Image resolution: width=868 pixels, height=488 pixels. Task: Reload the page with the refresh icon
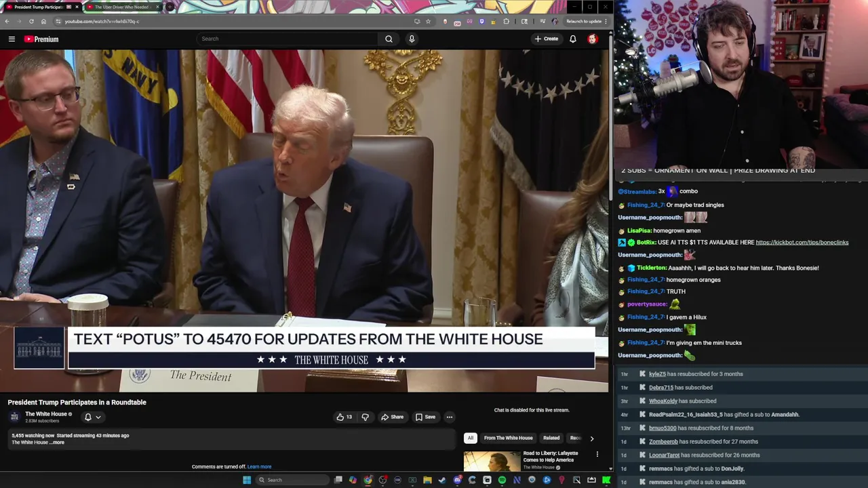tap(31, 21)
